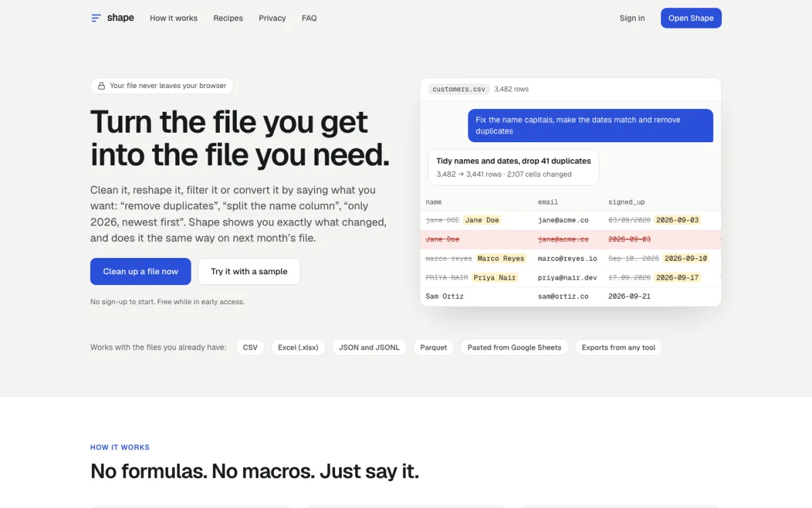Click the '3,482 rows' count text
812x508 pixels.
point(512,89)
